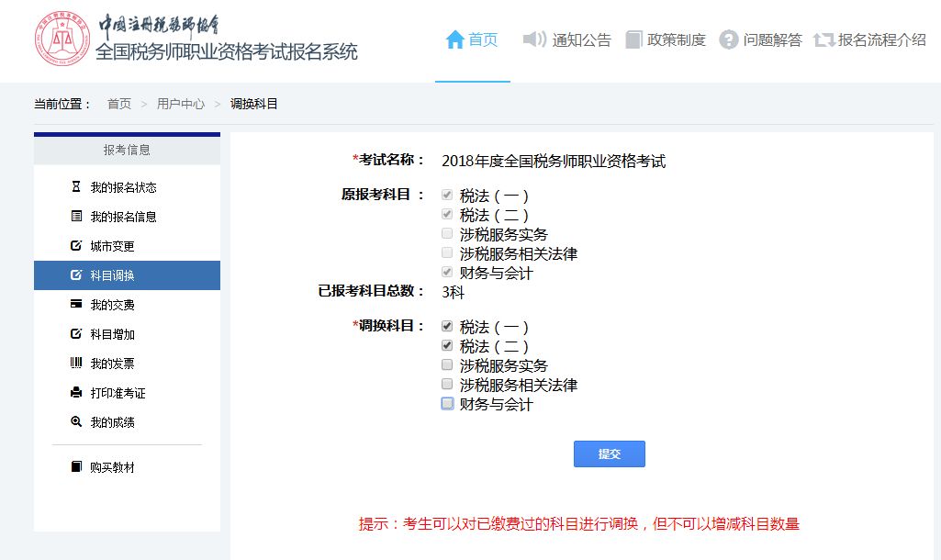Click the card icon for 我的交费

(x=76, y=305)
